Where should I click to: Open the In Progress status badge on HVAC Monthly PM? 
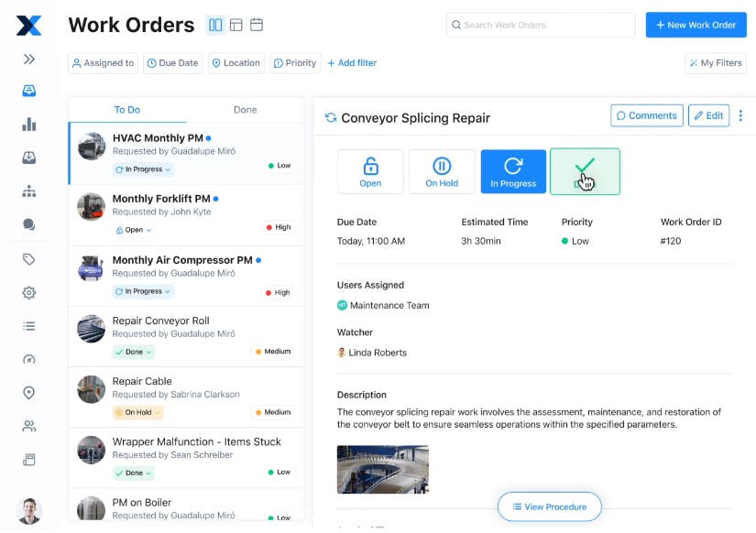pyautogui.click(x=142, y=169)
